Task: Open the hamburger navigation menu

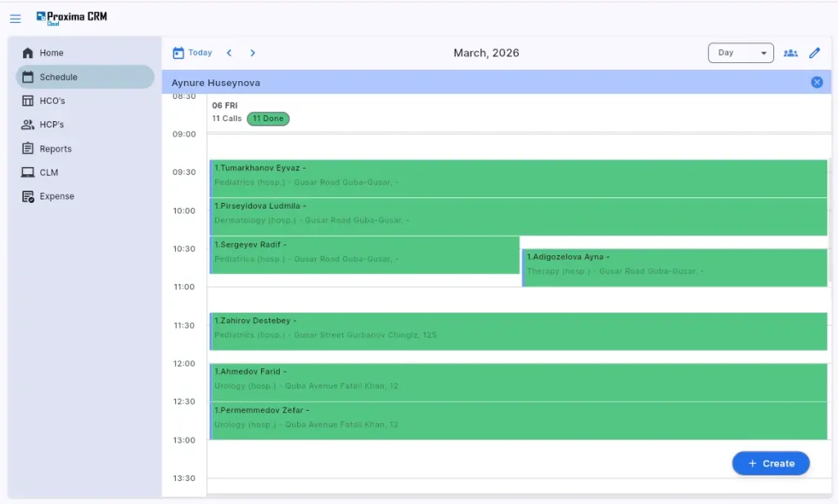Action: click(x=15, y=19)
